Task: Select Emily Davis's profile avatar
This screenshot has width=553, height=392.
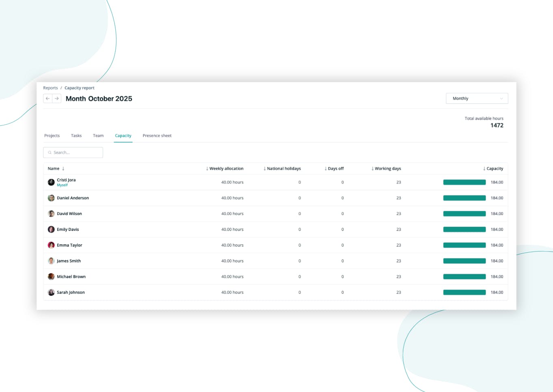Action: click(x=51, y=229)
